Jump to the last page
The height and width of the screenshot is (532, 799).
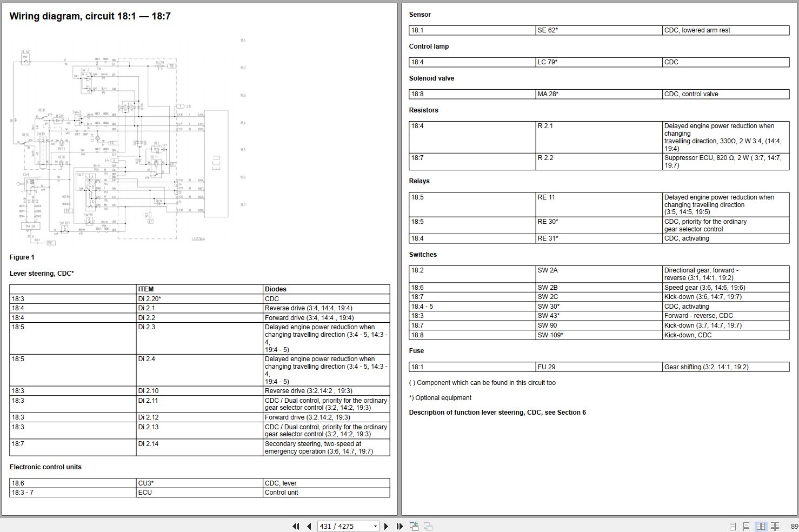399,526
